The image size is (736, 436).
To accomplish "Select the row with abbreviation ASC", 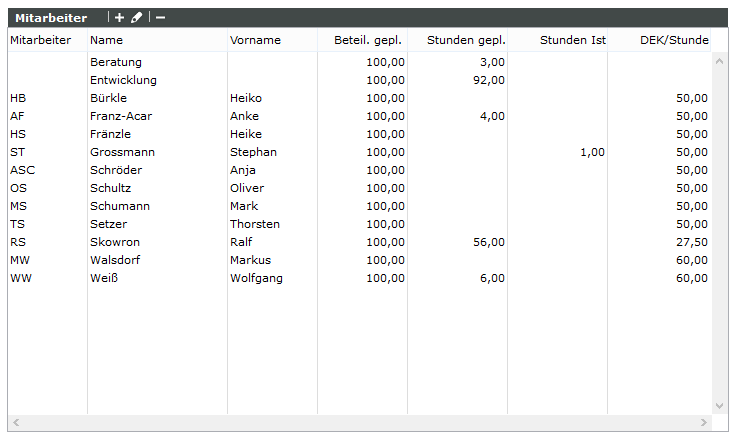I will (22, 170).
